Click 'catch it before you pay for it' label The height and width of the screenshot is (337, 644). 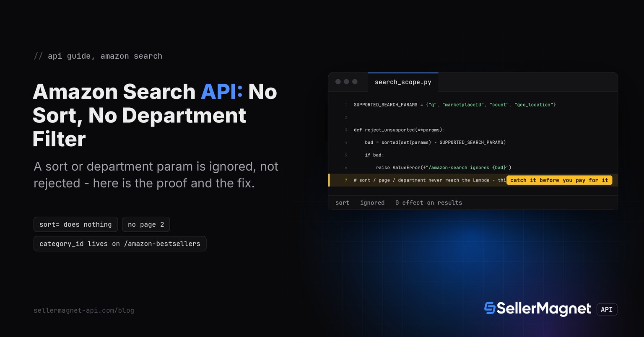(x=559, y=180)
